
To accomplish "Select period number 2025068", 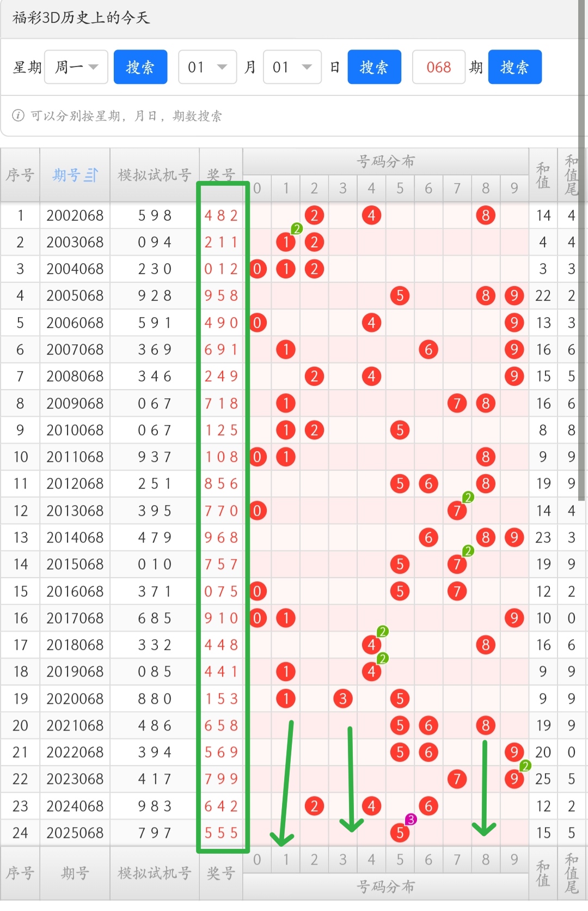I will (75, 833).
